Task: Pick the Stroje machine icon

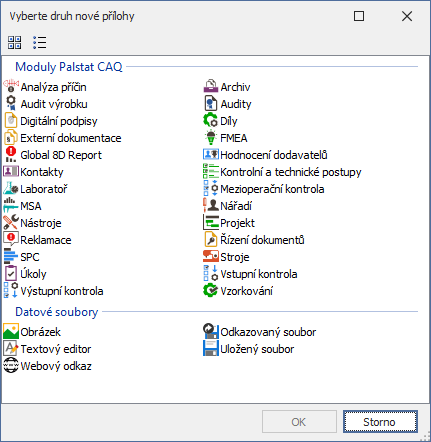Action: [x=211, y=257]
